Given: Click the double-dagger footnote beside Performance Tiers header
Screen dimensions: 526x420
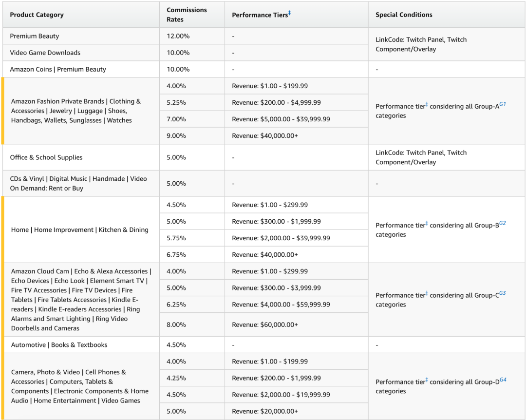Looking at the screenshot, I should point(289,13).
